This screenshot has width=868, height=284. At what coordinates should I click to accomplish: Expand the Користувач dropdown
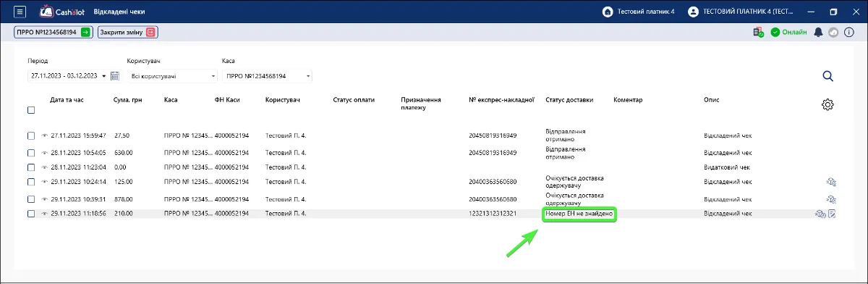[213, 76]
